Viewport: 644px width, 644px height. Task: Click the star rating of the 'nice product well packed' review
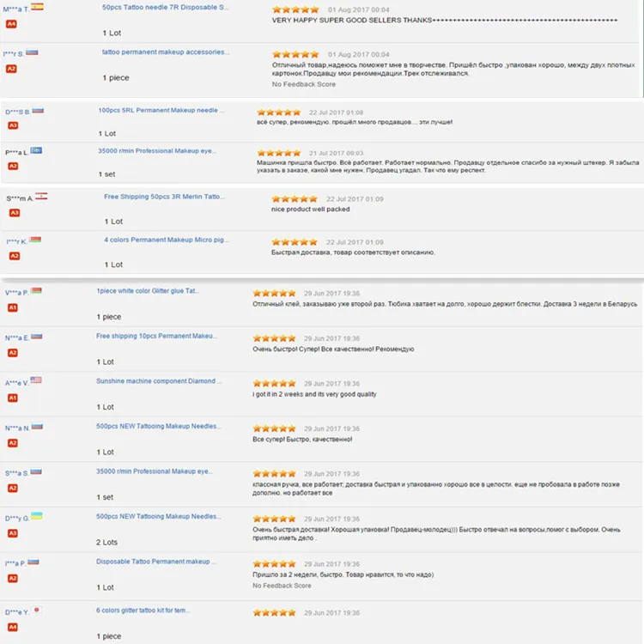[x=295, y=199]
